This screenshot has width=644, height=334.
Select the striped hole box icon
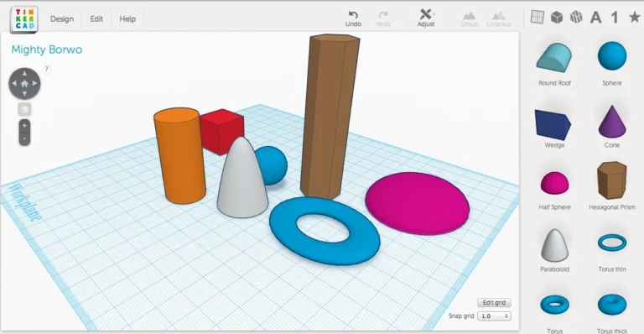[x=576, y=18]
